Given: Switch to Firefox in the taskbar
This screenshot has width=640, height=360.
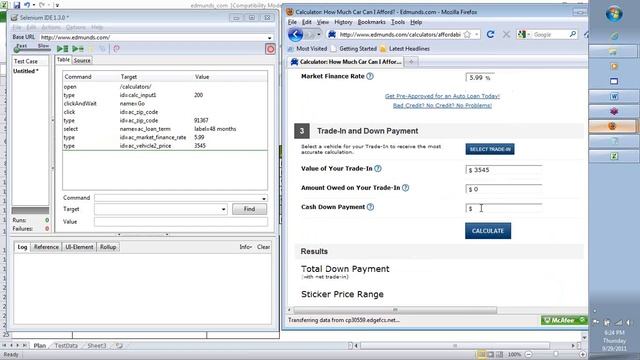Looking at the screenshot, I should (x=613, y=126).
